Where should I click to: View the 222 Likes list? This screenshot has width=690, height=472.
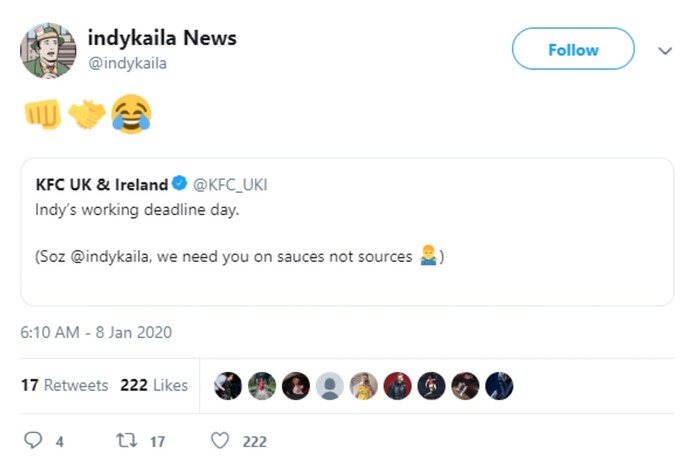pyautogui.click(x=154, y=385)
